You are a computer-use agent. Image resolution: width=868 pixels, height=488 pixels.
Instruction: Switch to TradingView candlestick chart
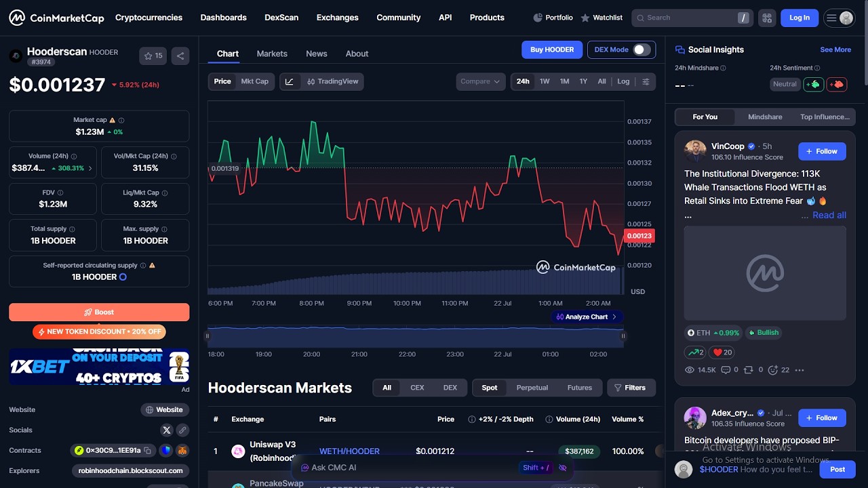(x=332, y=81)
